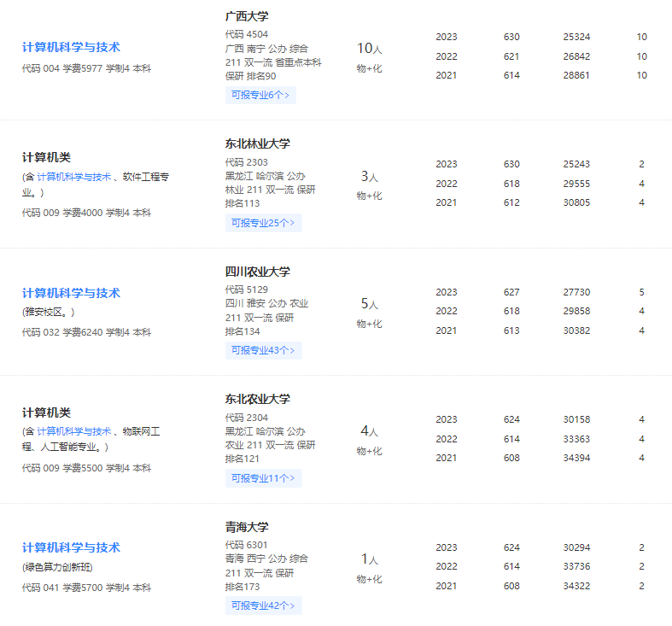
Task: Select school name 东北林业大学
Action: [258, 143]
